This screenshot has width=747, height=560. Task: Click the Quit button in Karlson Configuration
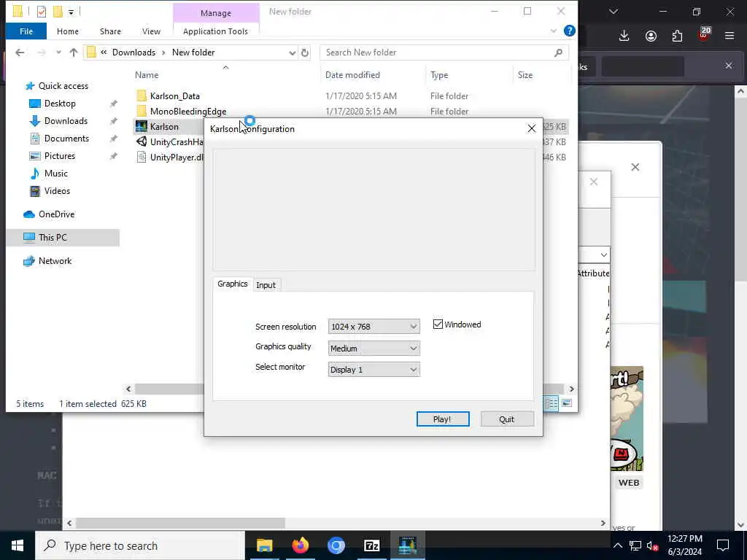pos(507,419)
